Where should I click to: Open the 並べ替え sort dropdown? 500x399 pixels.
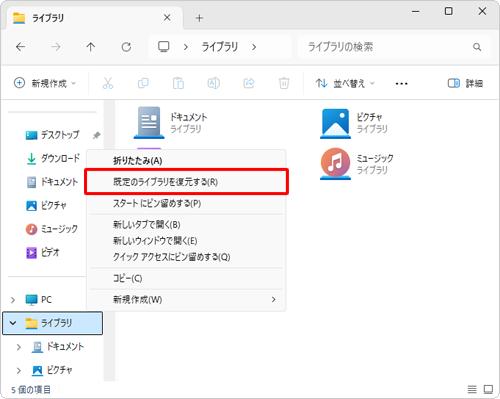coord(345,83)
